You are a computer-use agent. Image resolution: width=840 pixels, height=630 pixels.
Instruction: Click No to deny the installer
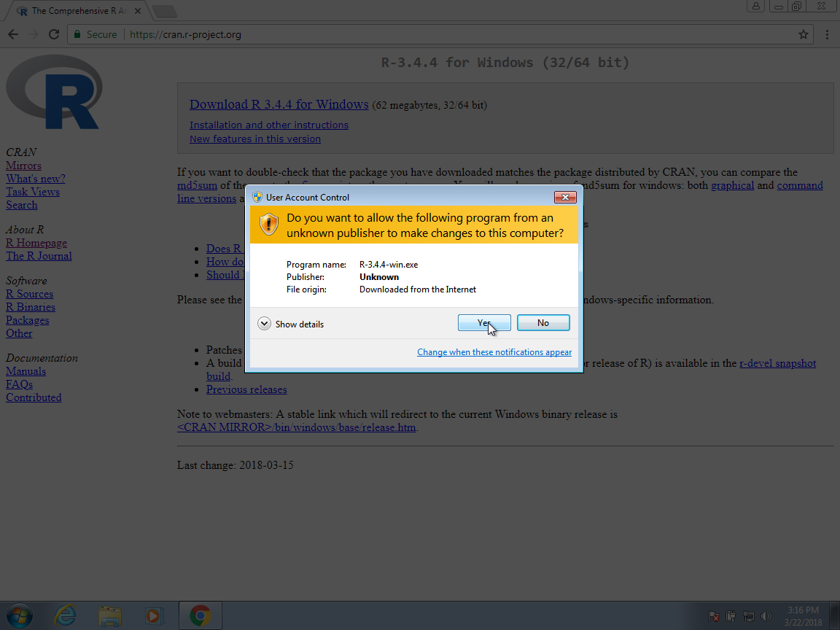[543, 323]
